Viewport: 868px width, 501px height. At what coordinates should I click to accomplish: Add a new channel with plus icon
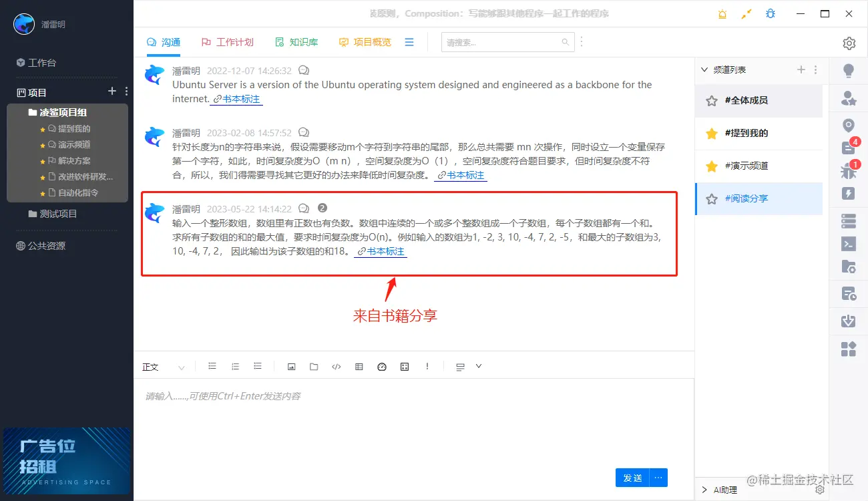pos(801,69)
